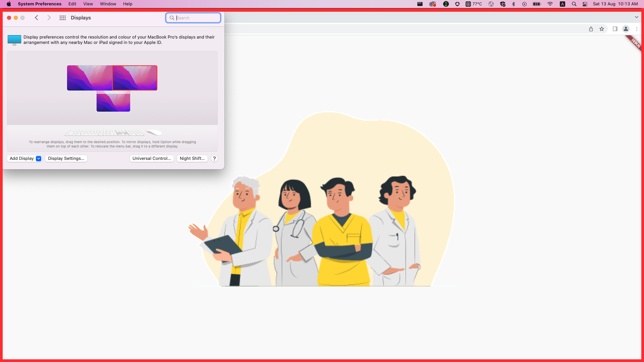Click the share icon in Chrome's toolbar

click(591, 29)
